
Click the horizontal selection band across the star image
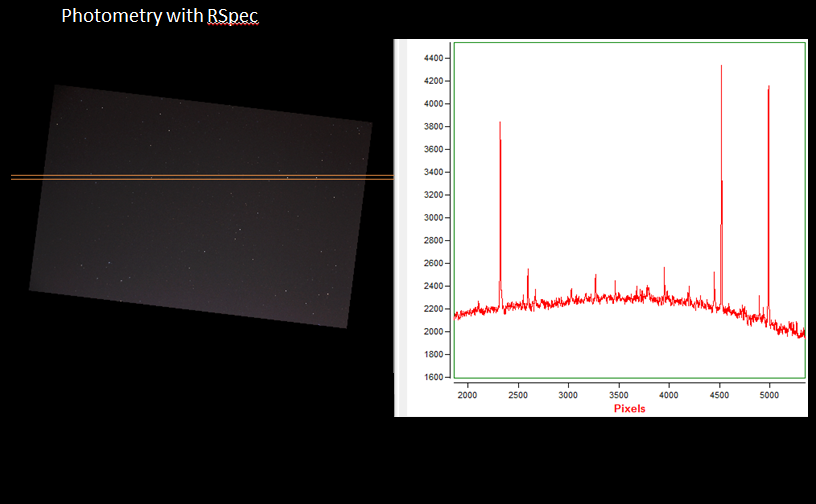(x=200, y=177)
